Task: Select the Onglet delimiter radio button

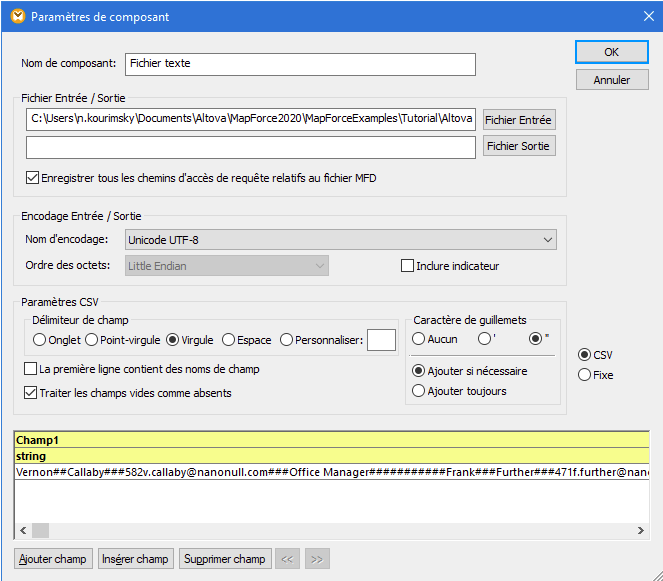Action: 39,340
